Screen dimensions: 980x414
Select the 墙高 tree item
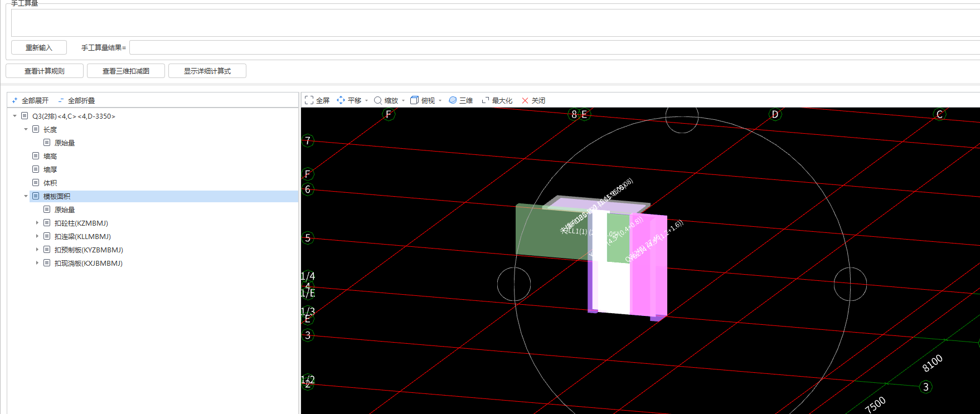(x=50, y=156)
